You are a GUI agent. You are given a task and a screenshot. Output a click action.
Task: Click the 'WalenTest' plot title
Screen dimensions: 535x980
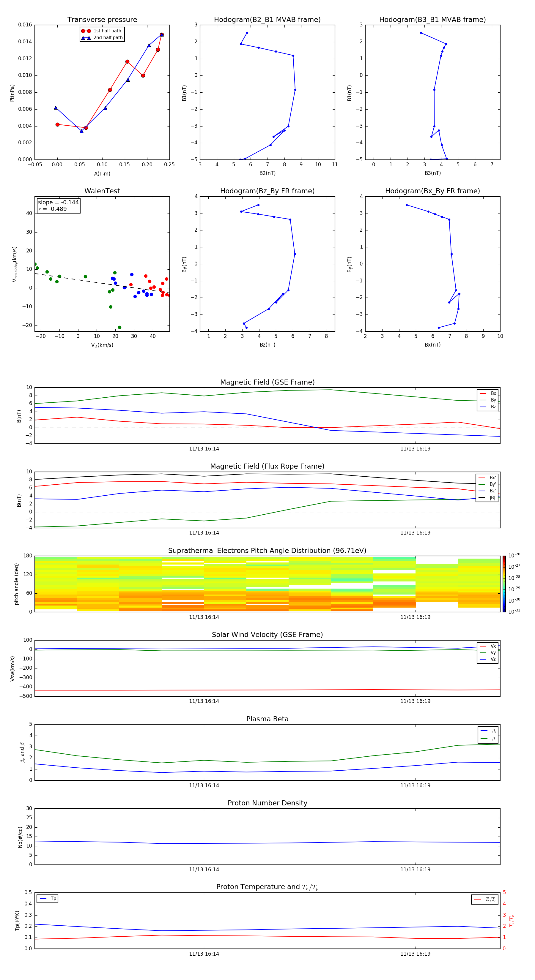point(102,191)
